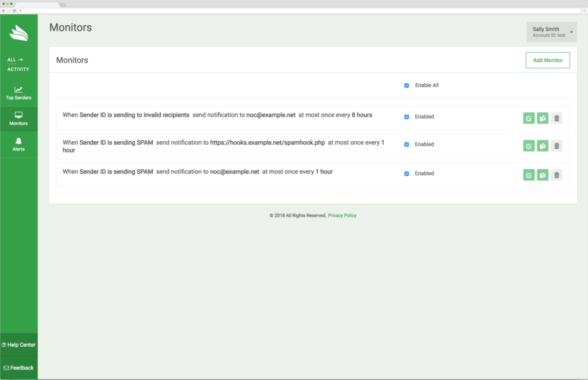Image resolution: width=588 pixels, height=380 pixels.
Task: Open Top Senders from the sidebar chart icon
Action: tap(18, 92)
